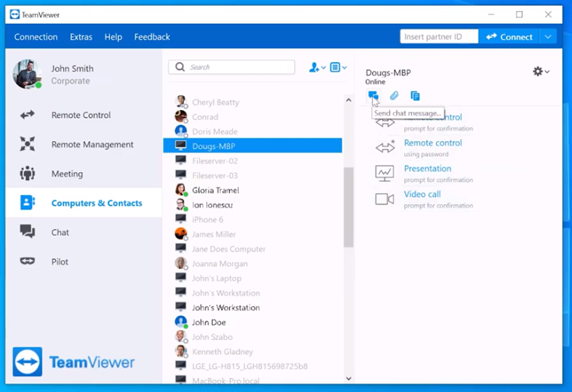Select Computers & Contacts section
Viewport: 572px width, 392px height.
(84, 203)
